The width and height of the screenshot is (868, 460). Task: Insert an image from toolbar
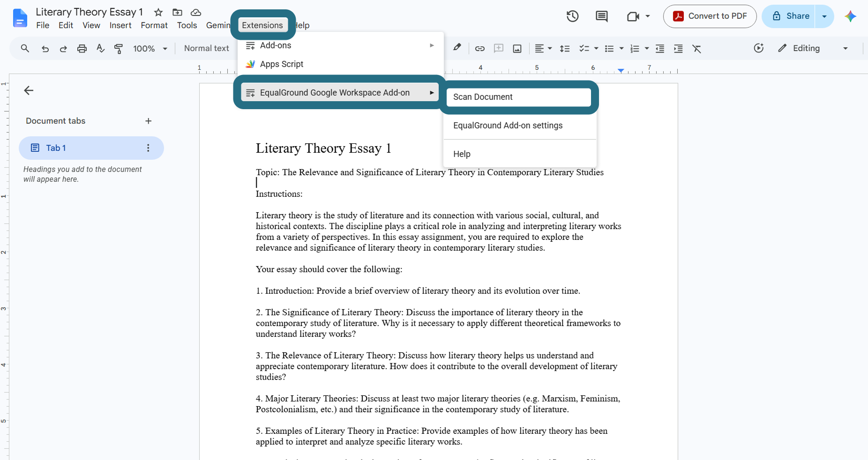(517, 48)
